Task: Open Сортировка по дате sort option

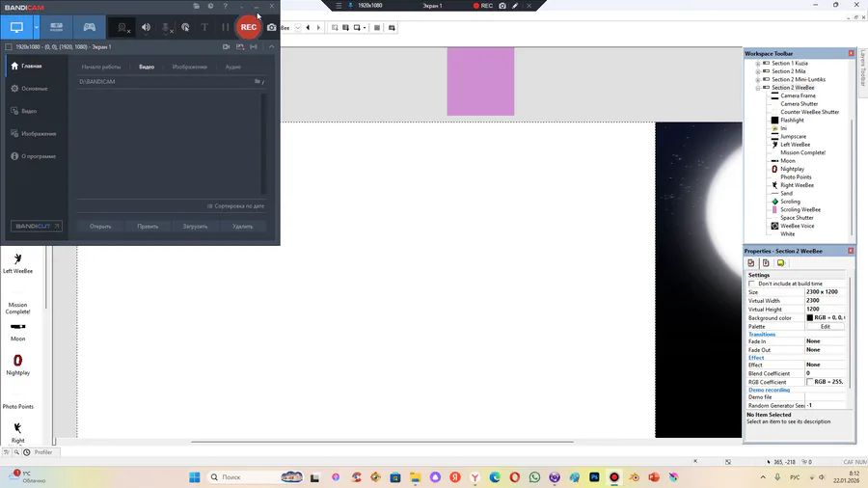Action: (x=236, y=206)
